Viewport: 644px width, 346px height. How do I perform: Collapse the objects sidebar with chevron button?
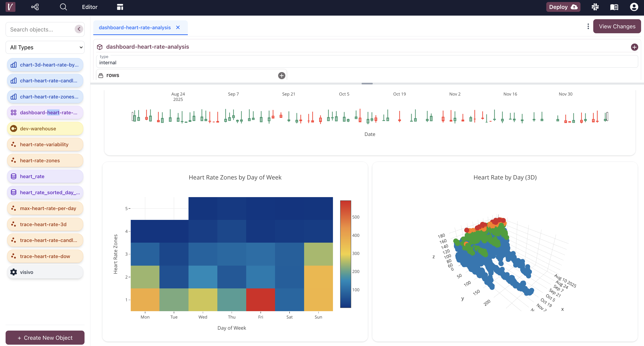[79, 29]
